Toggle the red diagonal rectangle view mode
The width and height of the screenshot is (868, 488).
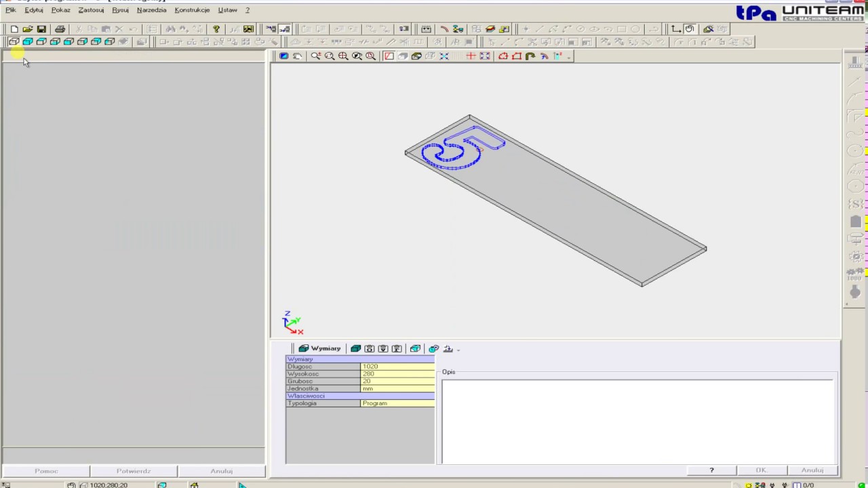pos(389,56)
